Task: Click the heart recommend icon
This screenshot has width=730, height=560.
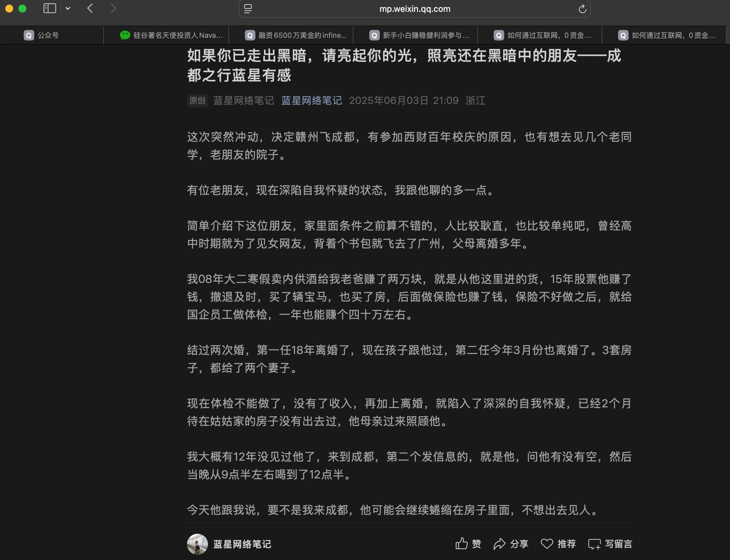Action: [547, 544]
